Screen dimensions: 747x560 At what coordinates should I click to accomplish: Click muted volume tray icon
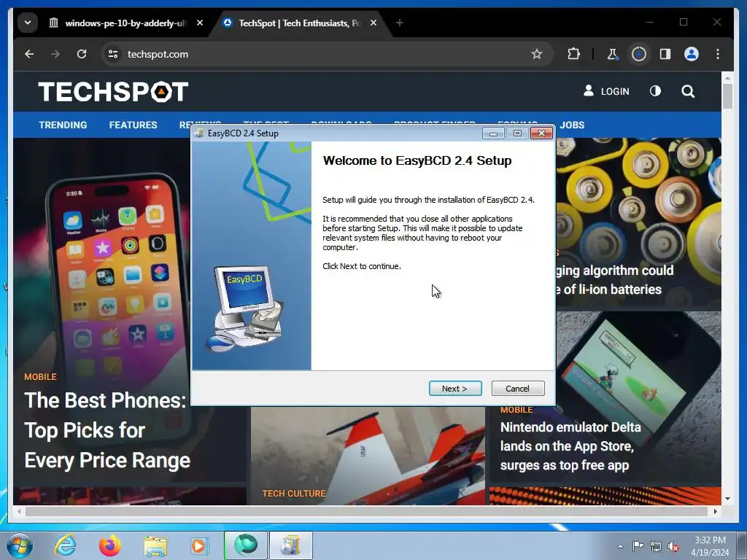point(673,547)
